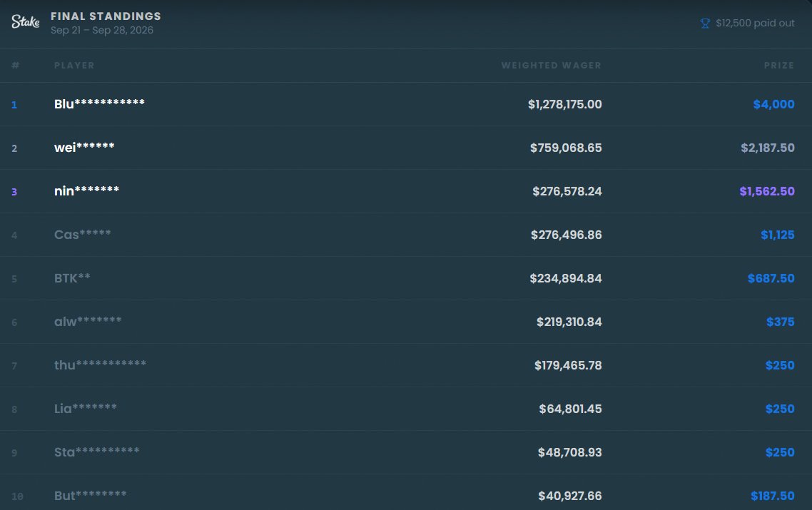This screenshot has height=510, width=812.
Task: Click the WEIGHTED WAGER column header
Action: coord(552,65)
